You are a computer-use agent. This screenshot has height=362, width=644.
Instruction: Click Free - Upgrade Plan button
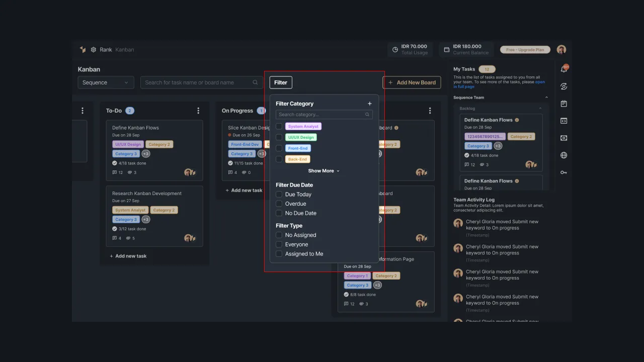(x=525, y=50)
